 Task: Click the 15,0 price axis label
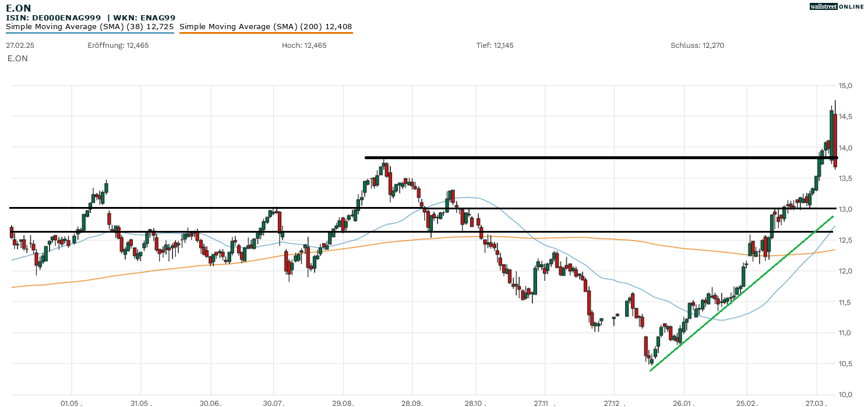click(x=844, y=86)
